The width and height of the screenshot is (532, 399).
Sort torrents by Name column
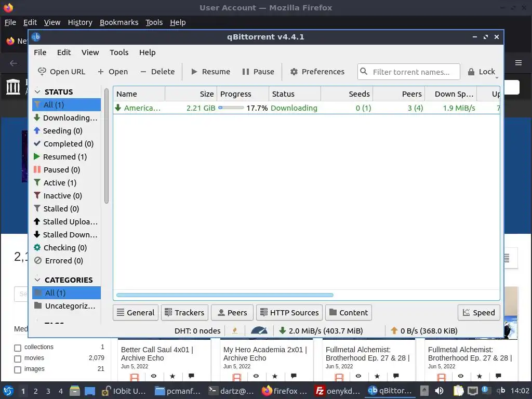[139, 94]
